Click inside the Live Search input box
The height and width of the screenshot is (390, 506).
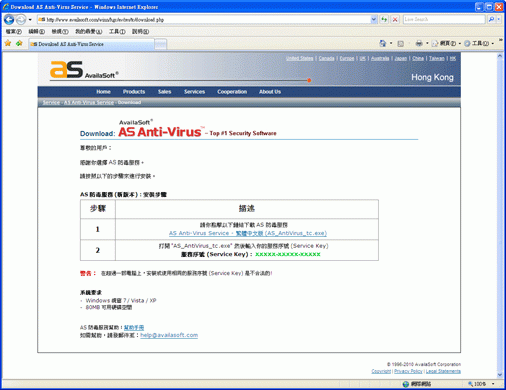[444, 19]
